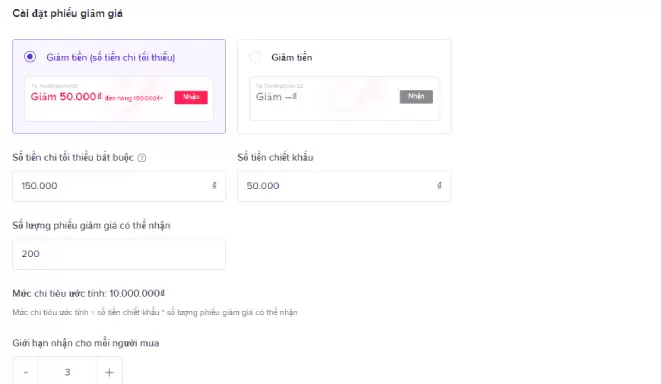Select the plain 'Giảm tiền' radio option
Image resolution: width=661 pixels, height=384 pixels.
point(255,56)
